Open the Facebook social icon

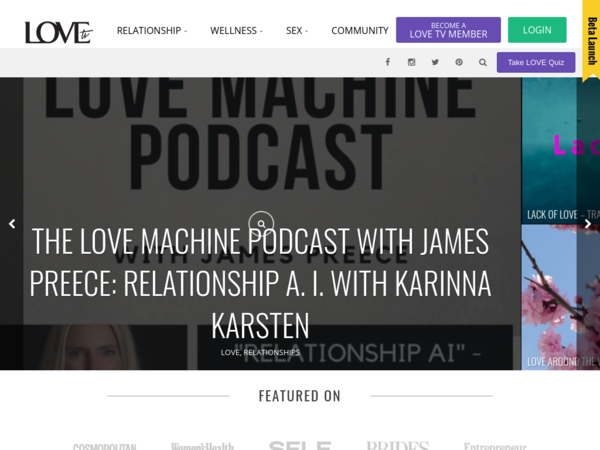[388, 62]
